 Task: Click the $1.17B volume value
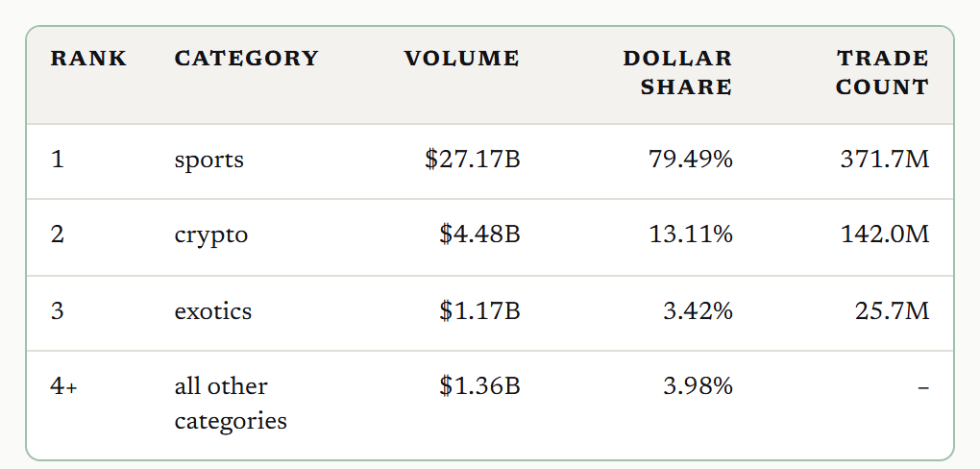(x=479, y=310)
